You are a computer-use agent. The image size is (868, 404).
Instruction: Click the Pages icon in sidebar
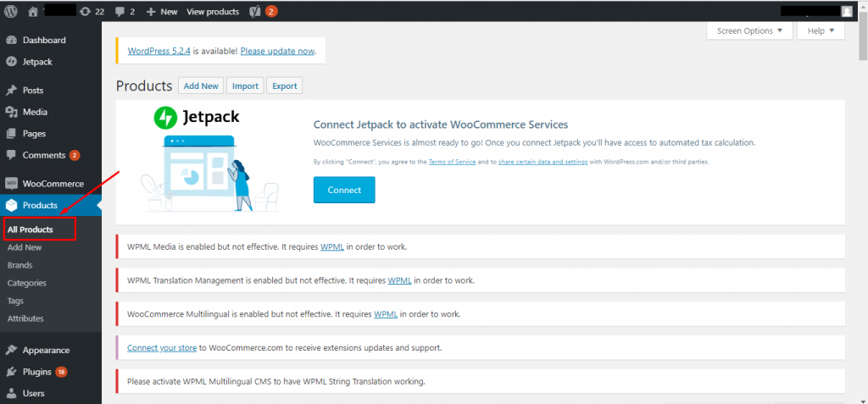click(x=11, y=133)
